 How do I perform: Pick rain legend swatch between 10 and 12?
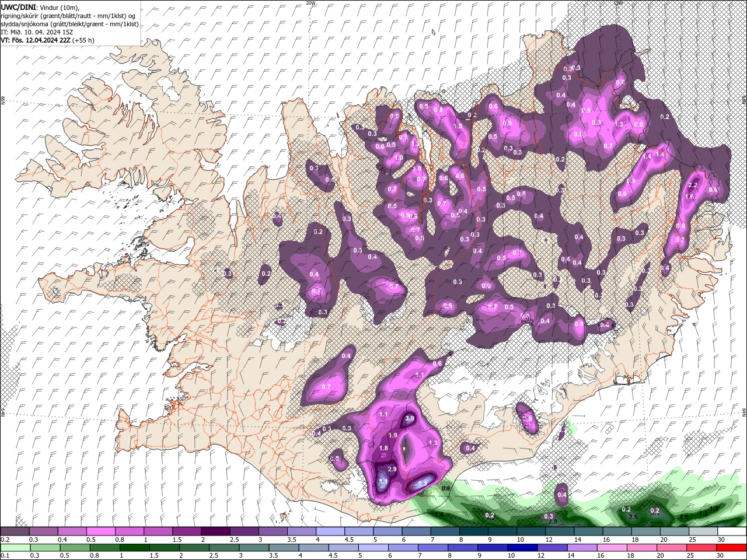(523, 547)
